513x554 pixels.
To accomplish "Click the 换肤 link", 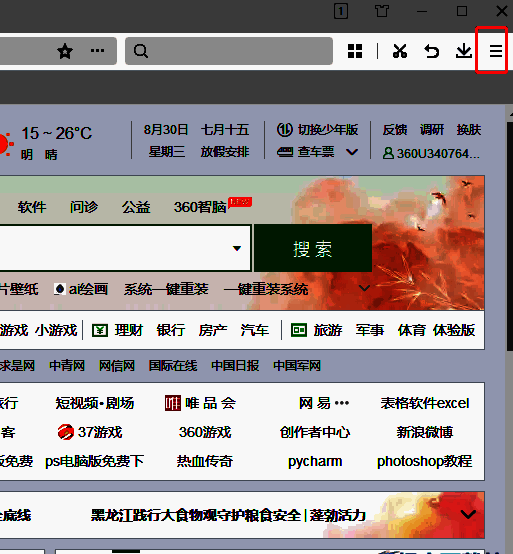I will pos(469,130).
